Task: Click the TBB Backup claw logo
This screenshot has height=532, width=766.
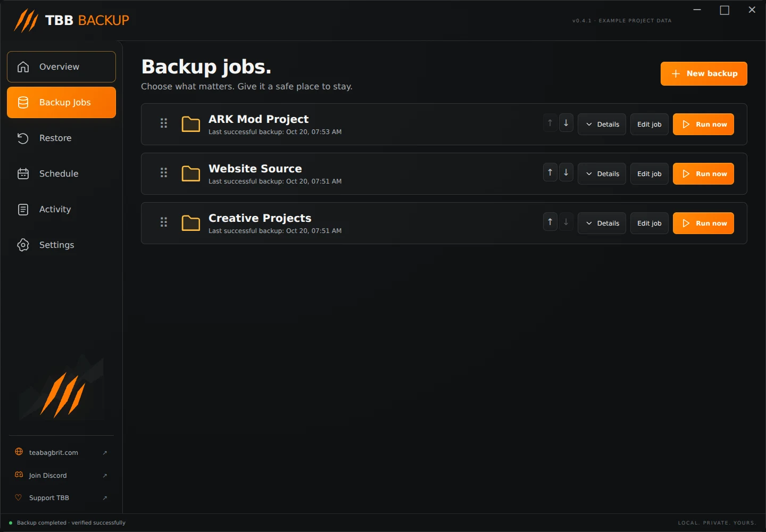Action: pyautogui.click(x=26, y=21)
